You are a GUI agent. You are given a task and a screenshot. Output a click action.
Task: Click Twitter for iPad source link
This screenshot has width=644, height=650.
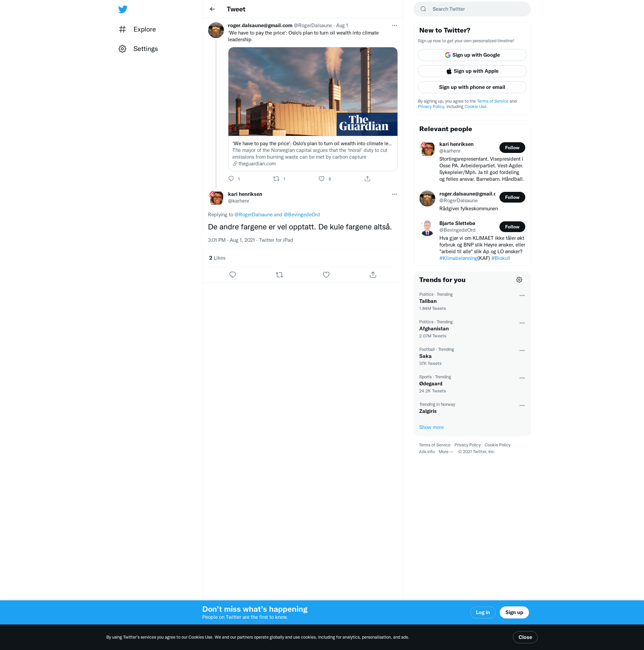click(276, 240)
